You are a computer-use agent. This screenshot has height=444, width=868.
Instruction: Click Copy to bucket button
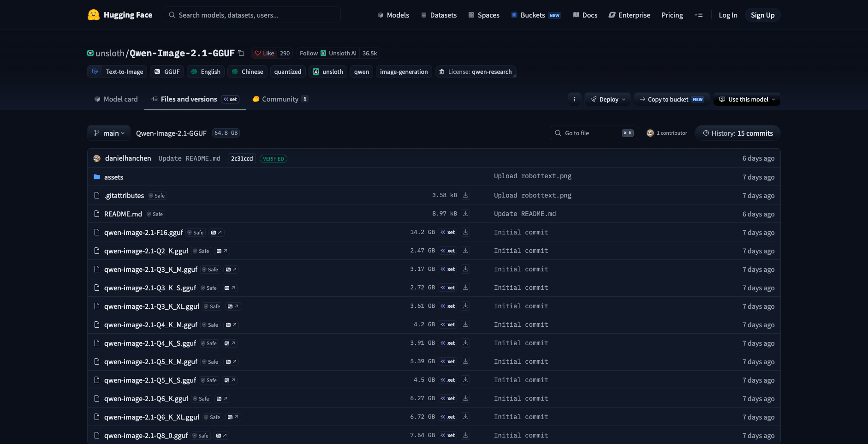[672, 99]
